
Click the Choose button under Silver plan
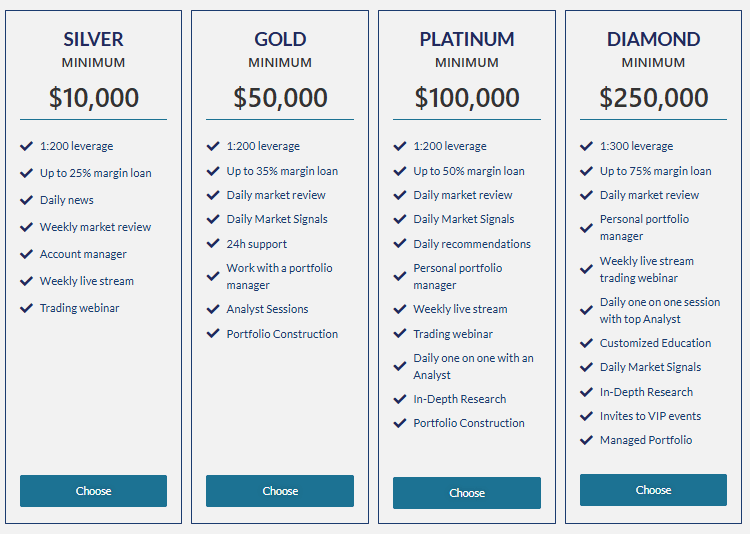tap(93, 491)
